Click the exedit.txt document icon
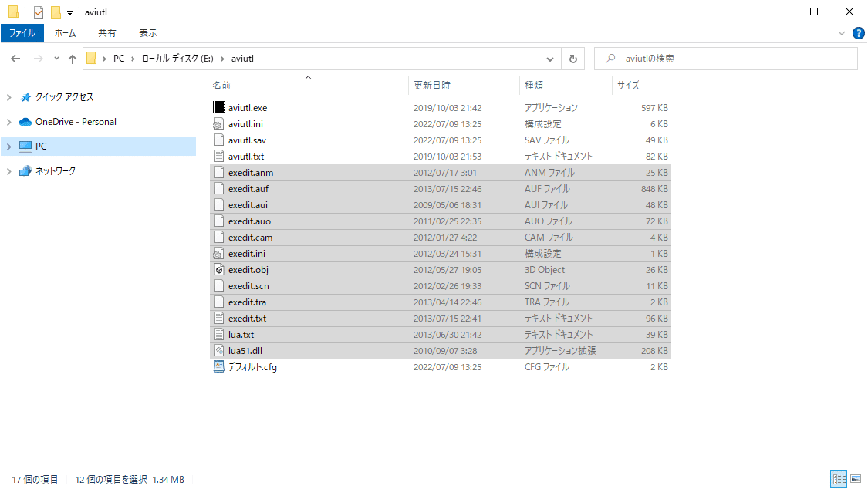 click(218, 318)
